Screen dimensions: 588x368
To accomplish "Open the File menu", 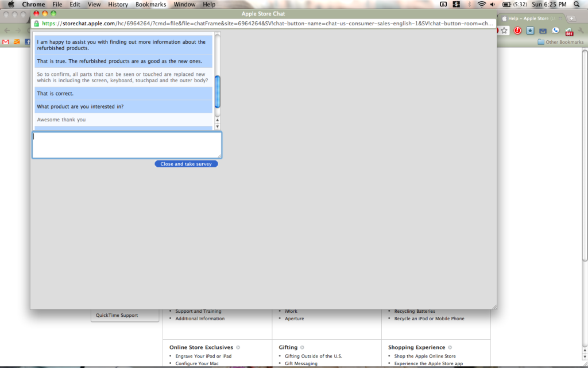I will 57,5.
